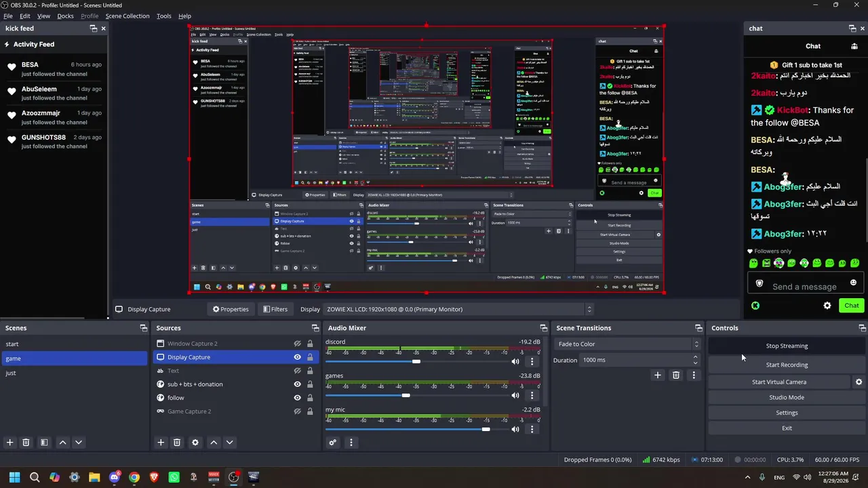Show the Game Capture 2 source
Screen dimensions: 868x488
pyautogui.click(x=298, y=411)
